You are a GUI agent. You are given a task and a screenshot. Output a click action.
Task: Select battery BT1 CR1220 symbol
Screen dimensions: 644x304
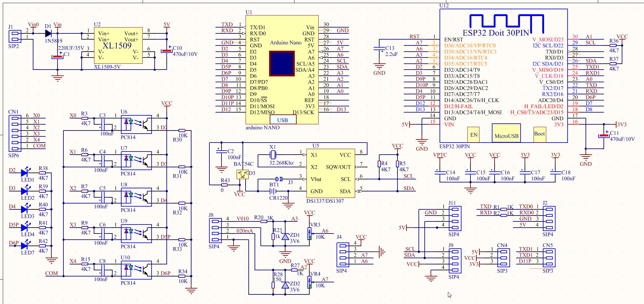273,191
